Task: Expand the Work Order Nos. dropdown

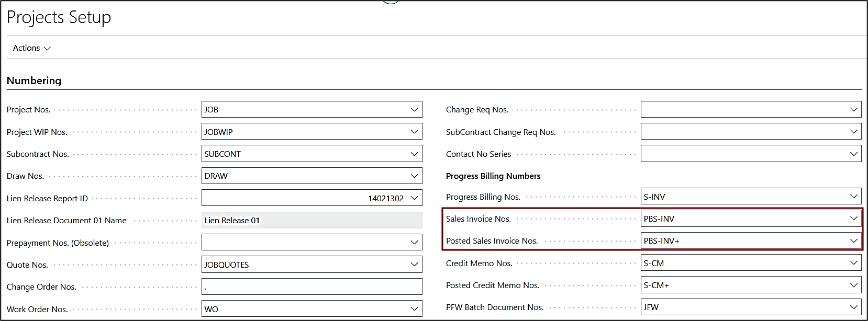Action: [x=414, y=309]
